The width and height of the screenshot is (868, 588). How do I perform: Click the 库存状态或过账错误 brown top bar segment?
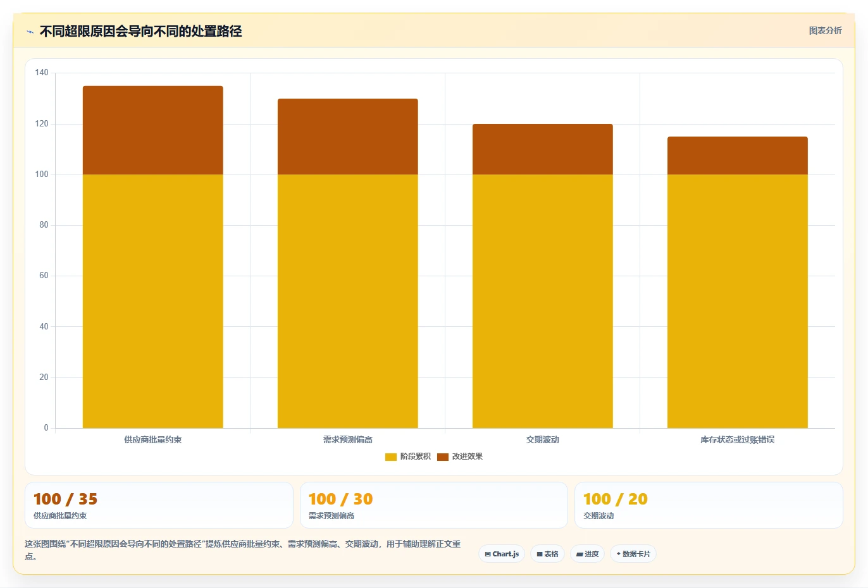click(x=738, y=156)
